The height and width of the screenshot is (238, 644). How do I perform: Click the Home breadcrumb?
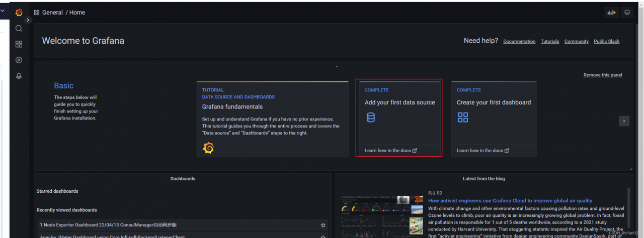click(77, 13)
